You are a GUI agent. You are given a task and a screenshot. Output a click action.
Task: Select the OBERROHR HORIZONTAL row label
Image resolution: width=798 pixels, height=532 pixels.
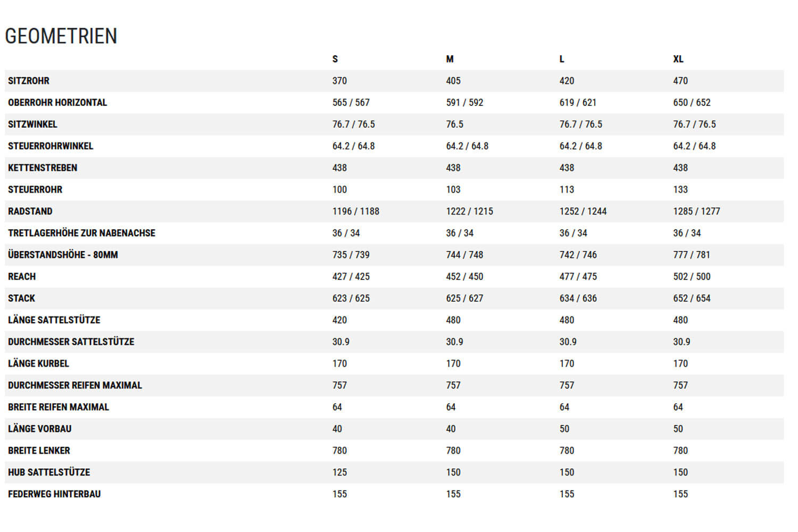(x=57, y=103)
